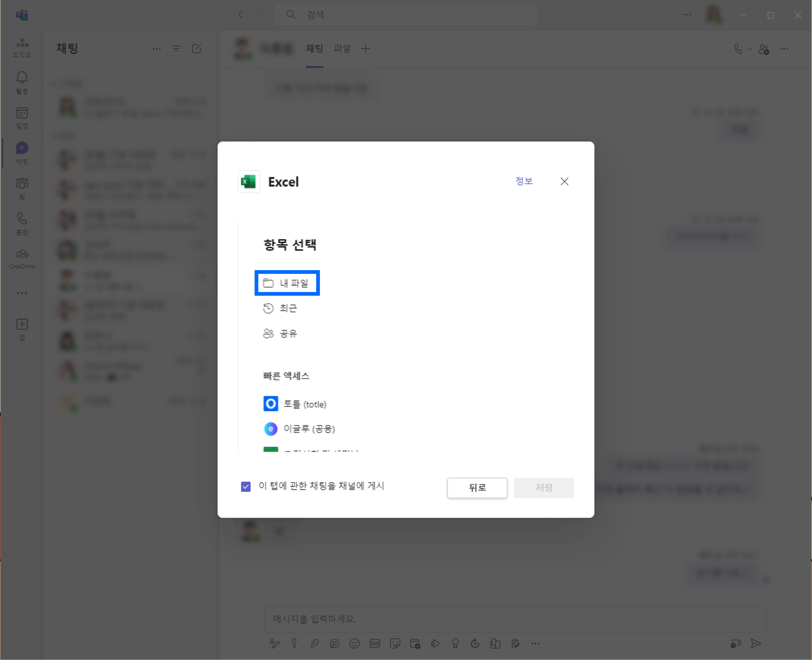Send the message with the arrow icon

[x=756, y=643]
